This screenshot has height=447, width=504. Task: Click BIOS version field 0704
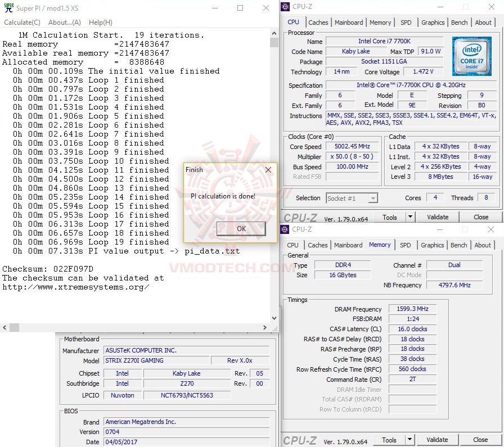[186, 432]
